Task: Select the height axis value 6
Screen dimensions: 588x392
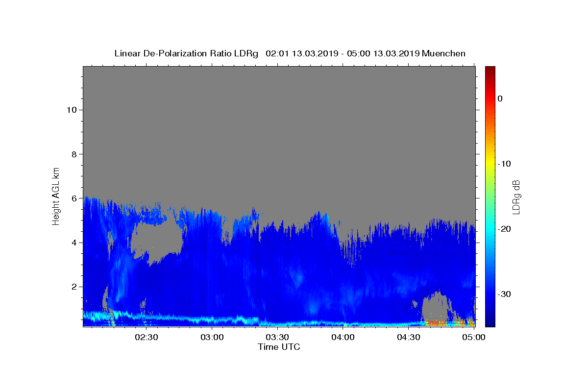Action: [73, 198]
